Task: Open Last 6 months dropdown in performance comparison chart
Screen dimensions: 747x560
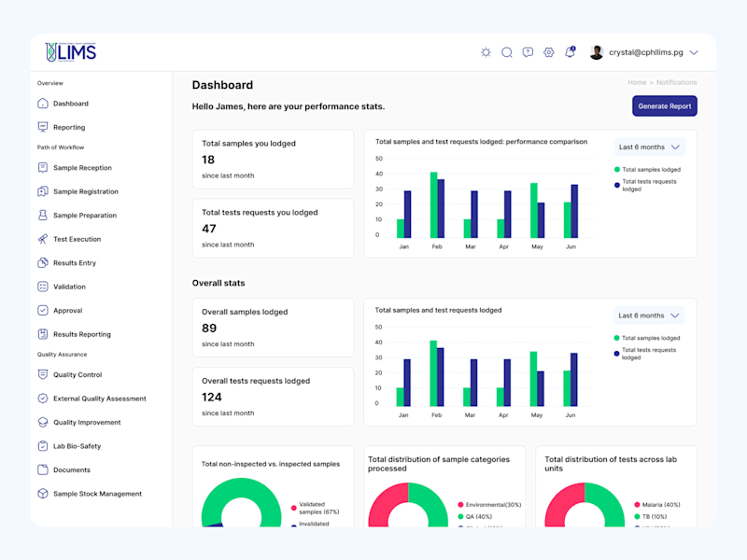Action: point(649,147)
